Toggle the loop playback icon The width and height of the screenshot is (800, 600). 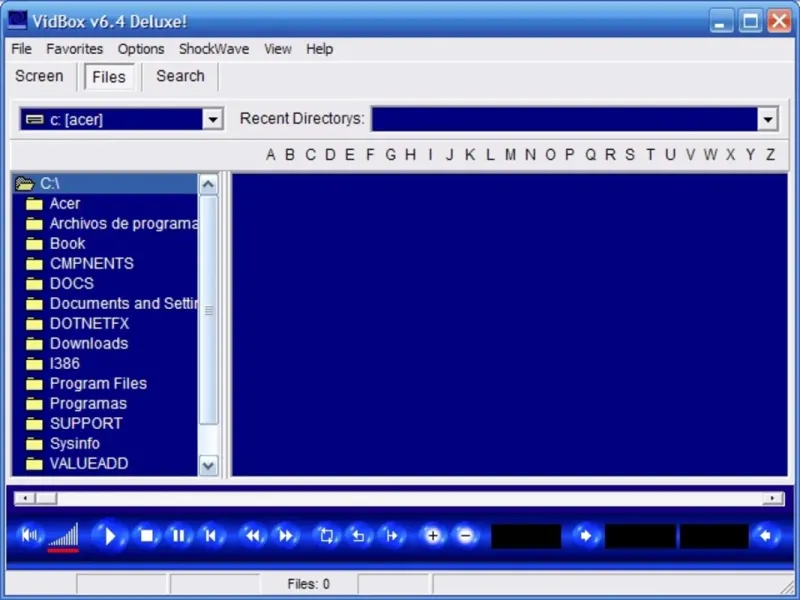click(327, 536)
